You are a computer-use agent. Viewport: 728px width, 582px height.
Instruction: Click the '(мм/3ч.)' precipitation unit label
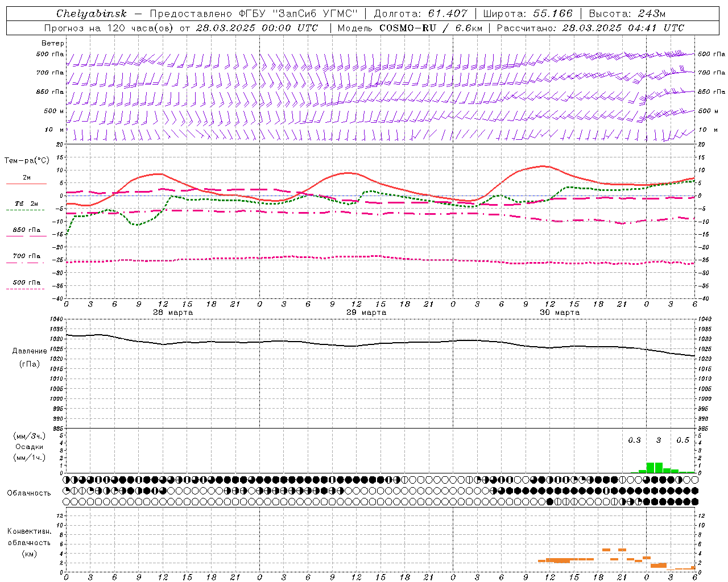click(30, 436)
